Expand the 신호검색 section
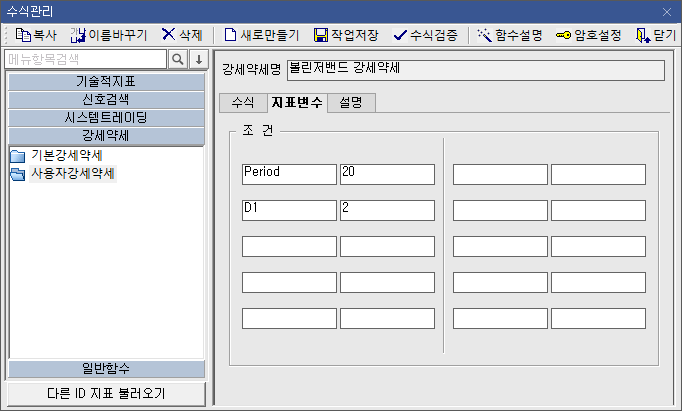Screen dimensions: 682x411 click(x=106, y=100)
